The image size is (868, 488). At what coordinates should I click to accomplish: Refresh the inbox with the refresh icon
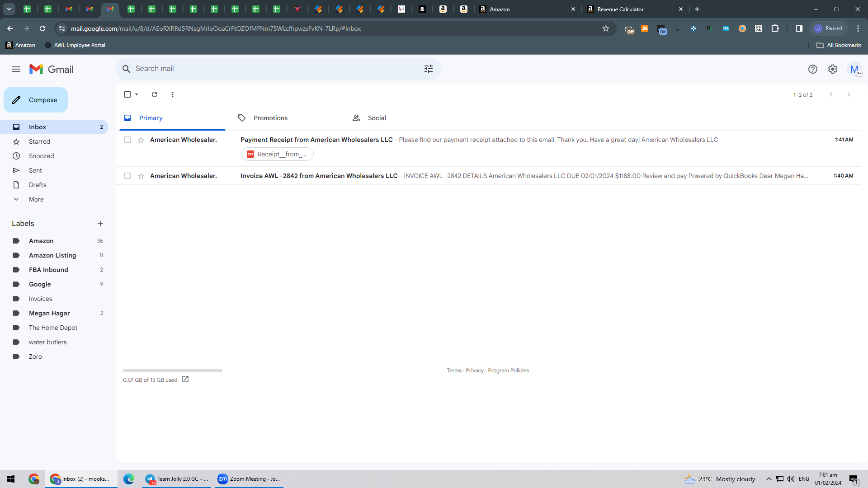click(155, 94)
